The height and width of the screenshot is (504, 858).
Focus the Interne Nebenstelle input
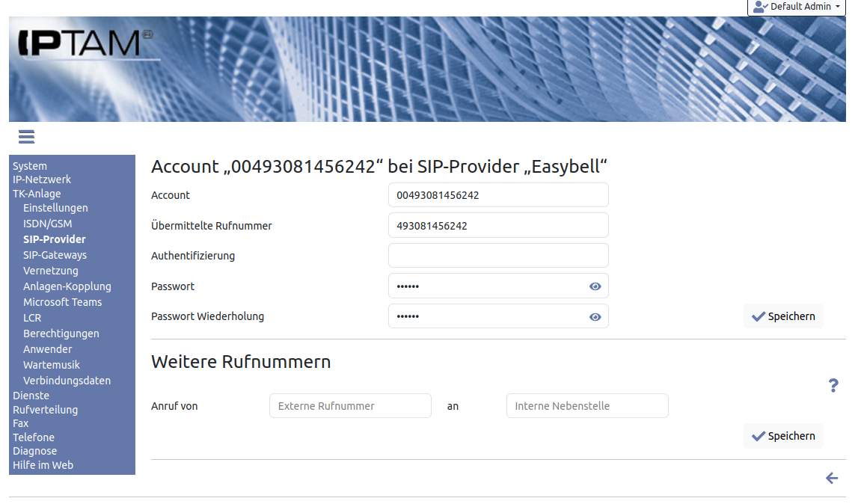pos(587,406)
